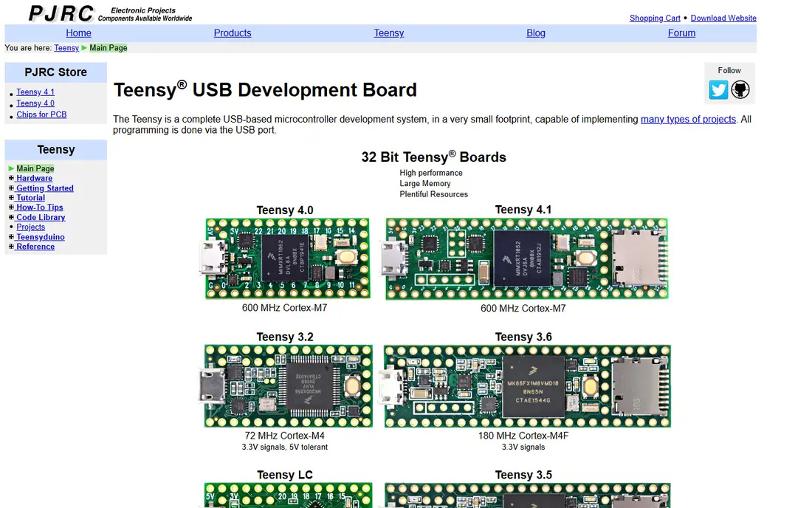
Task: Open the many types of projects link
Action: point(688,119)
